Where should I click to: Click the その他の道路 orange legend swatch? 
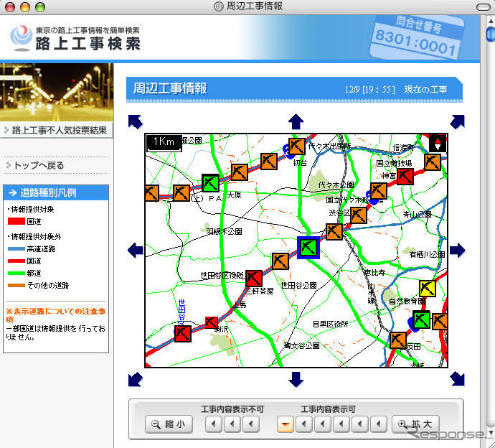16,285
